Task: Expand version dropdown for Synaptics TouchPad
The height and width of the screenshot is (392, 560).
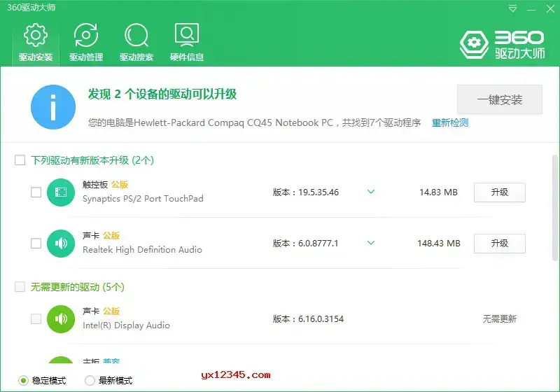Action: [371, 192]
